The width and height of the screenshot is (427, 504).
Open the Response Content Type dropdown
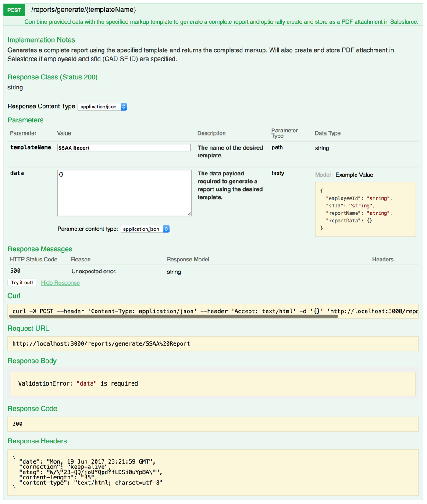point(99,107)
